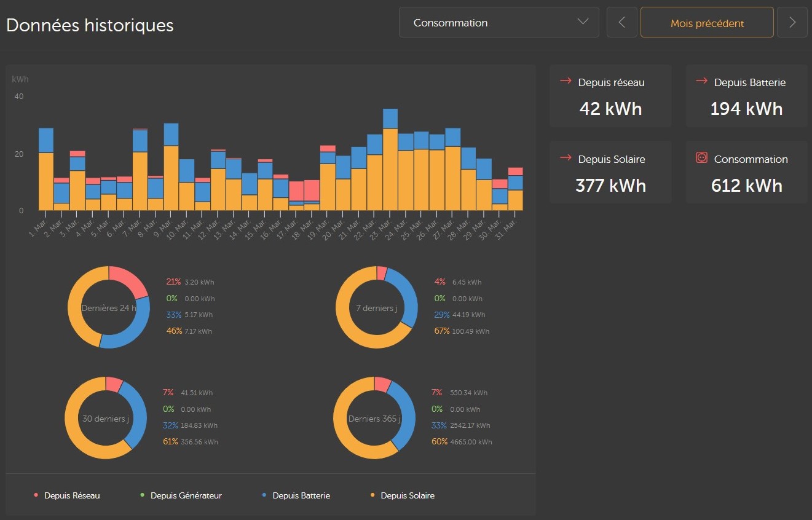The image size is (812, 520).
Task: Click the red arrow icon beside Depuis Batterie
Action: point(701,81)
